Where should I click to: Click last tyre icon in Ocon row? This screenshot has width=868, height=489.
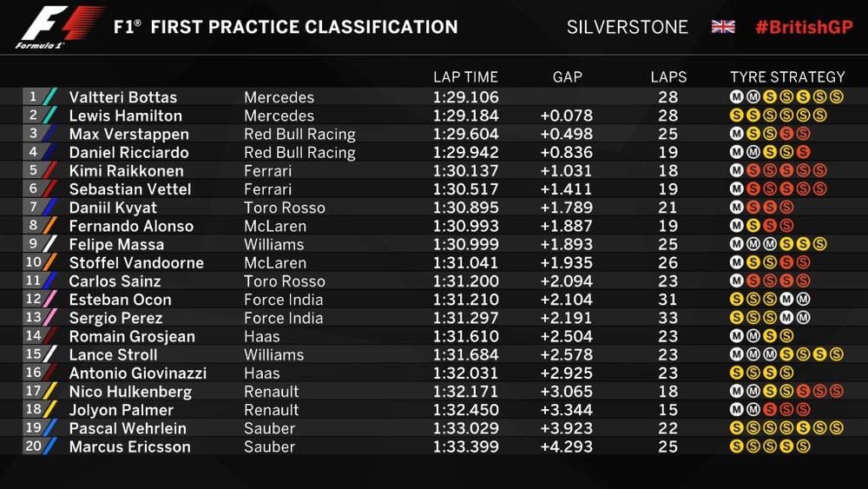coord(803,300)
